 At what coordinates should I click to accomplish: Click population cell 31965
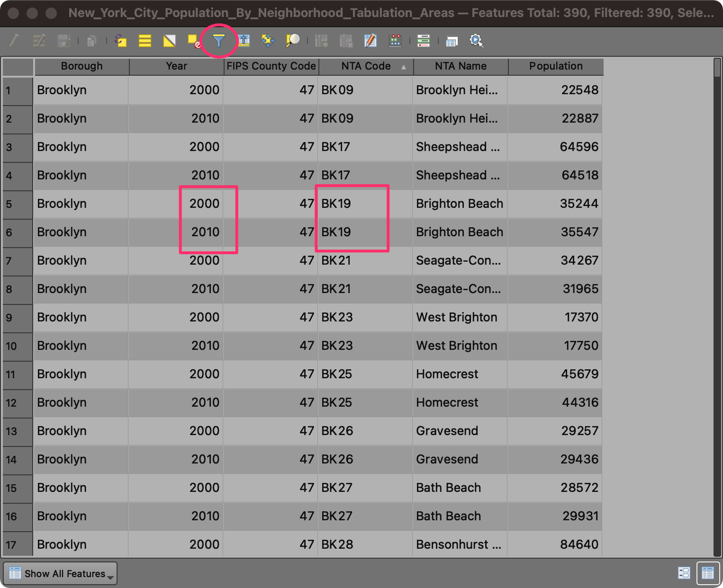point(555,289)
